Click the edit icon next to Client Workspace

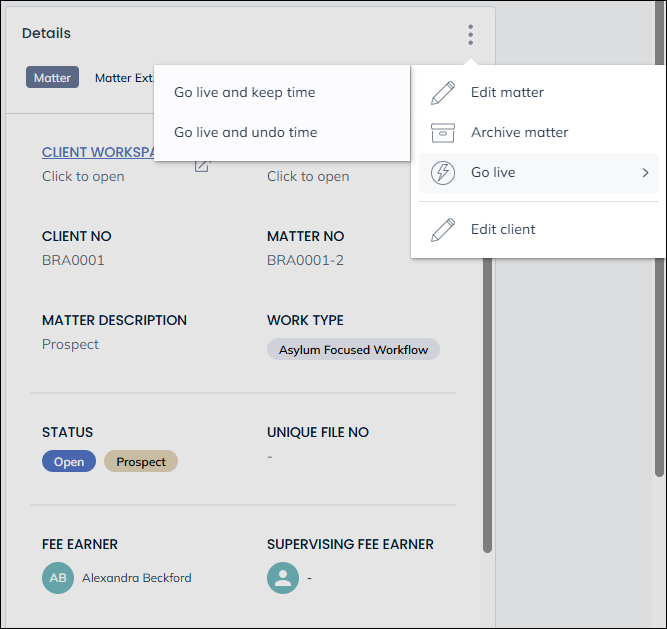tap(202, 165)
